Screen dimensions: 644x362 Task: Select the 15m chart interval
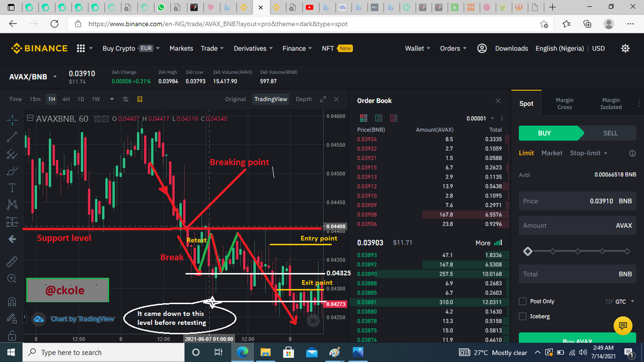pyautogui.click(x=35, y=99)
